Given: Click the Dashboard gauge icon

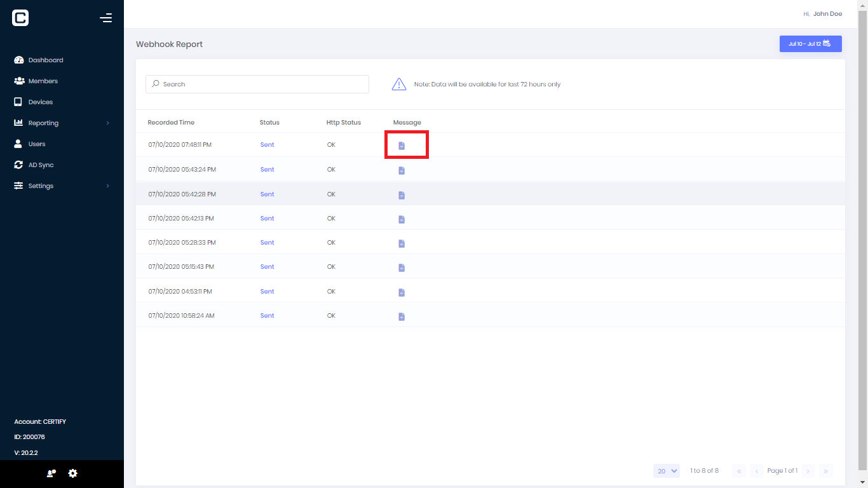Looking at the screenshot, I should [x=18, y=60].
